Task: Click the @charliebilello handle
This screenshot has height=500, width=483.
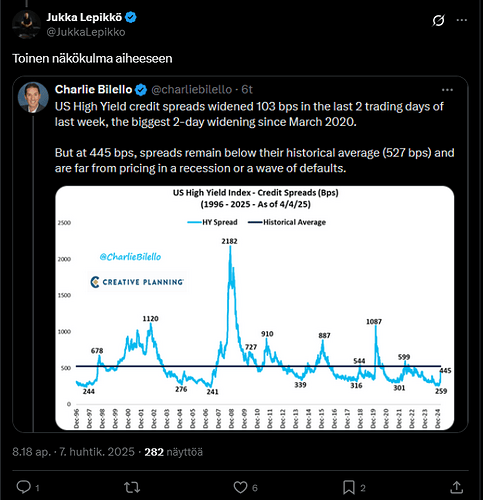Action: click(x=192, y=89)
